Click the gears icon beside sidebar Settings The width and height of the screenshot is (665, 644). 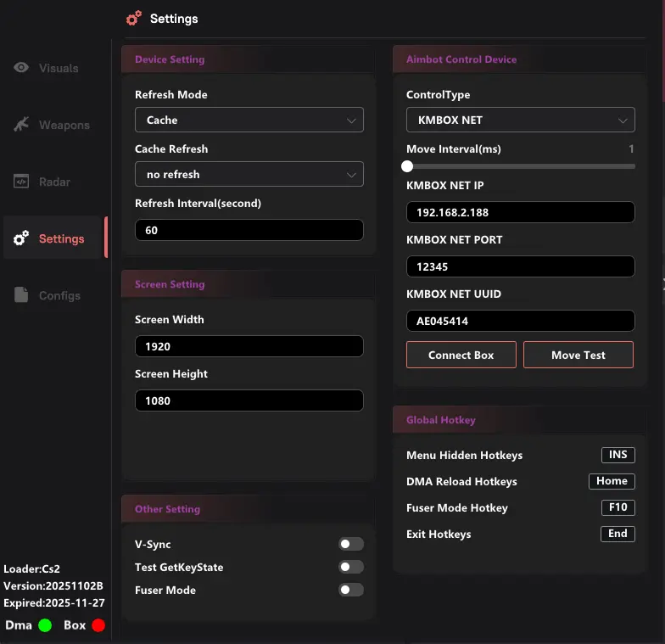coord(21,238)
